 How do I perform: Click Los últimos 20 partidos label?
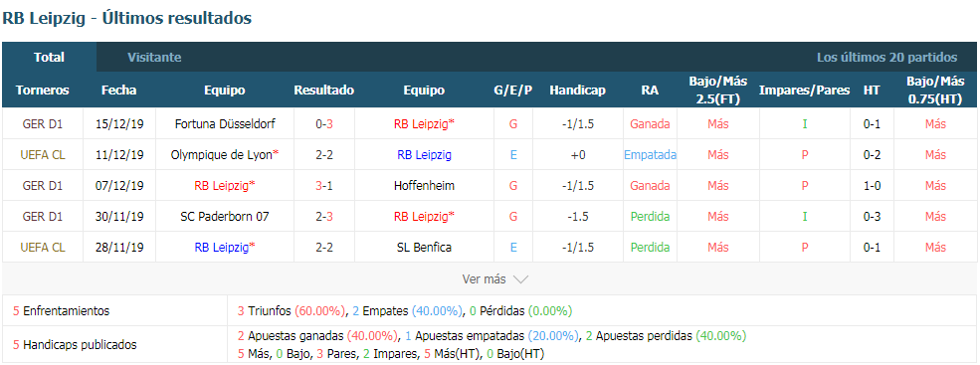pyautogui.click(x=886, y=58)
